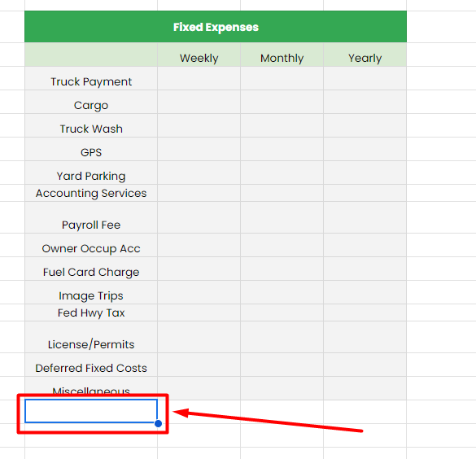Select the Truck Wash label cell

pyautogui.click(x=91, y=125)
